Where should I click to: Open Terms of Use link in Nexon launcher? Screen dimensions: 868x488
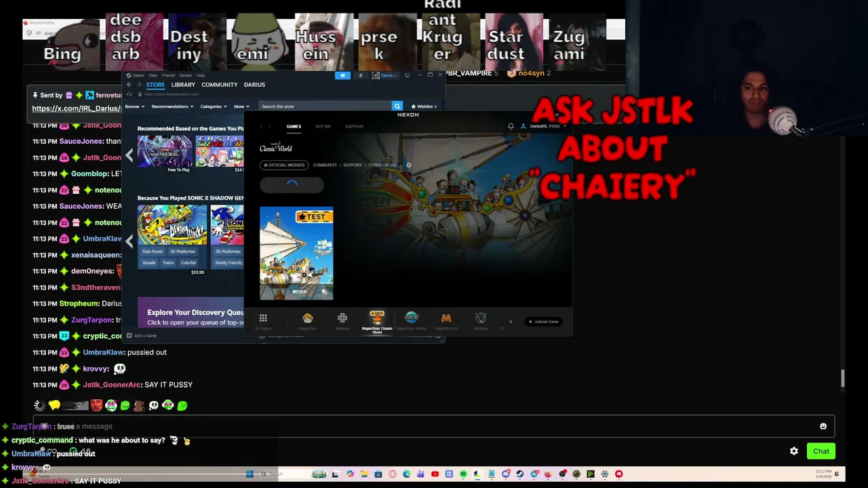382,165
